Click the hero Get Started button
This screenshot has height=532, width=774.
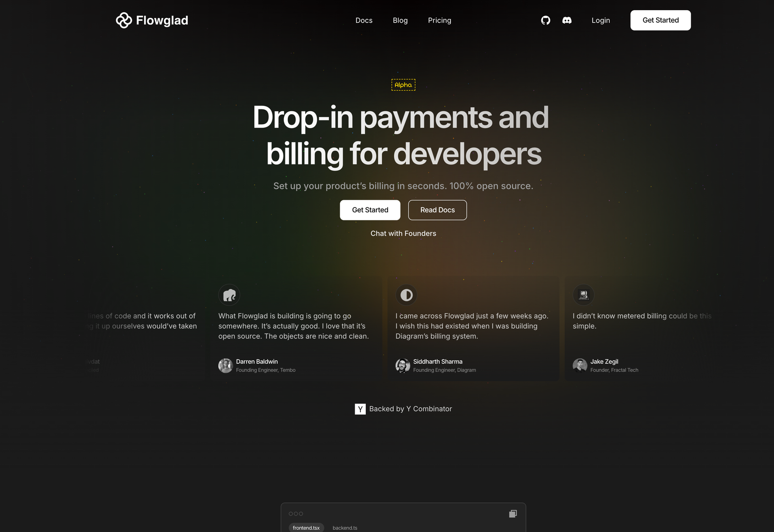click(x=370, y=210)
